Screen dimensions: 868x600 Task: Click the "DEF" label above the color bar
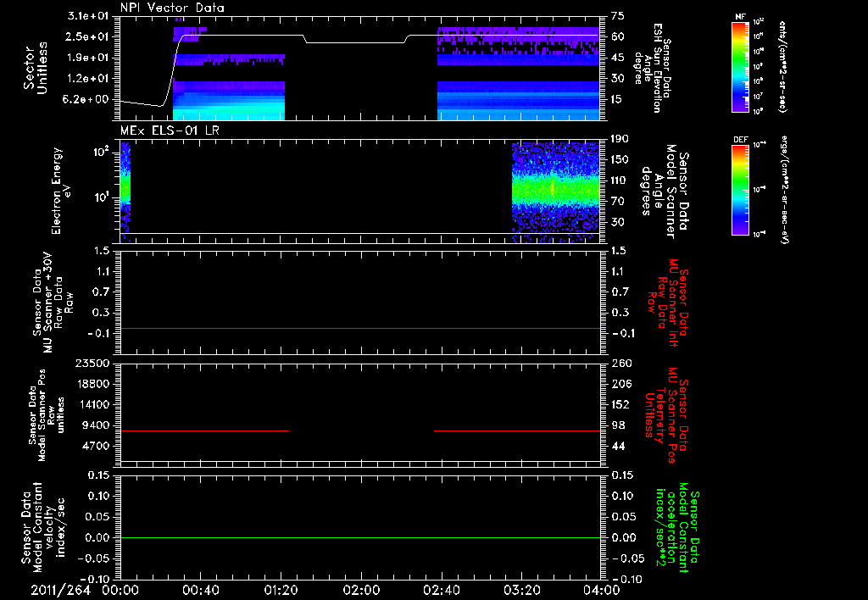pos(741,140)
